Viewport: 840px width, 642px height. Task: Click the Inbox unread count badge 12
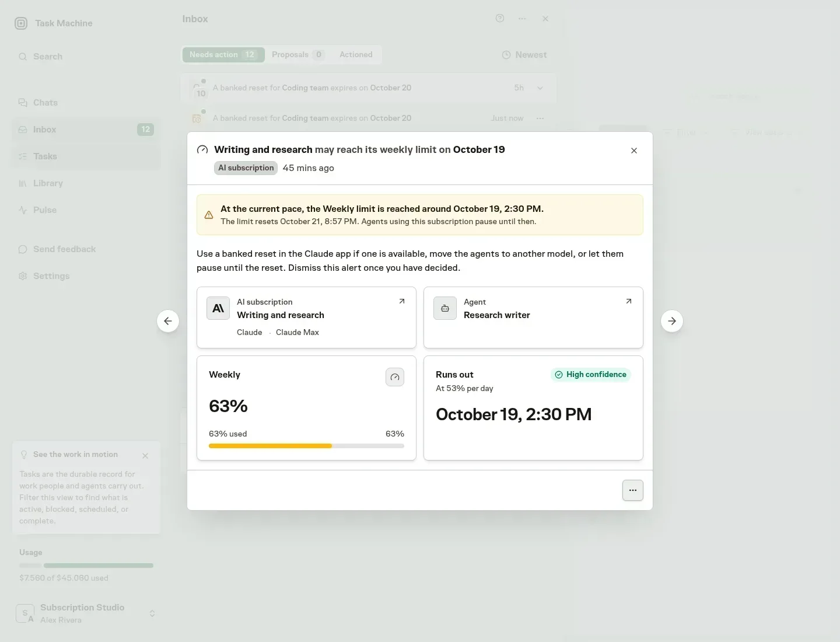pos(145,130)
